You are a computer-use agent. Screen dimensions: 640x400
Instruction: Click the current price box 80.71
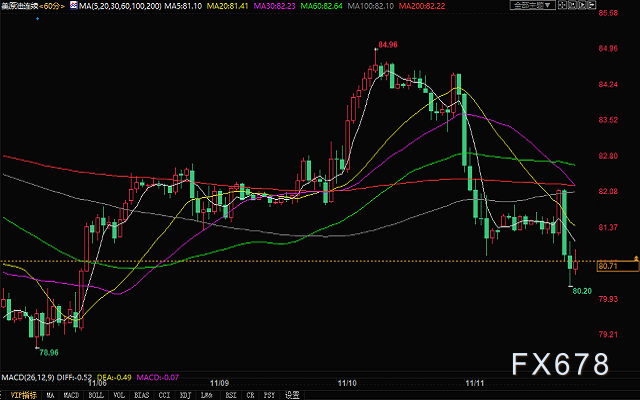pos(618,266)
